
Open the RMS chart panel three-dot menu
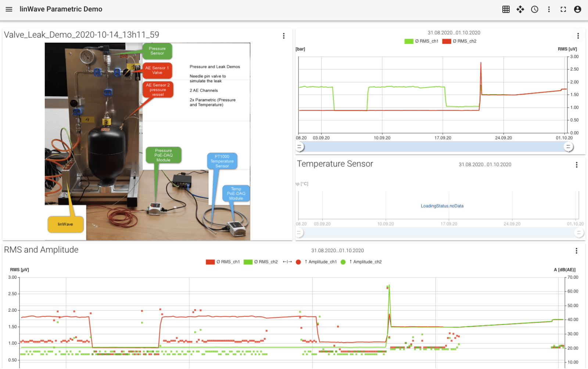(x=578, y=36)
